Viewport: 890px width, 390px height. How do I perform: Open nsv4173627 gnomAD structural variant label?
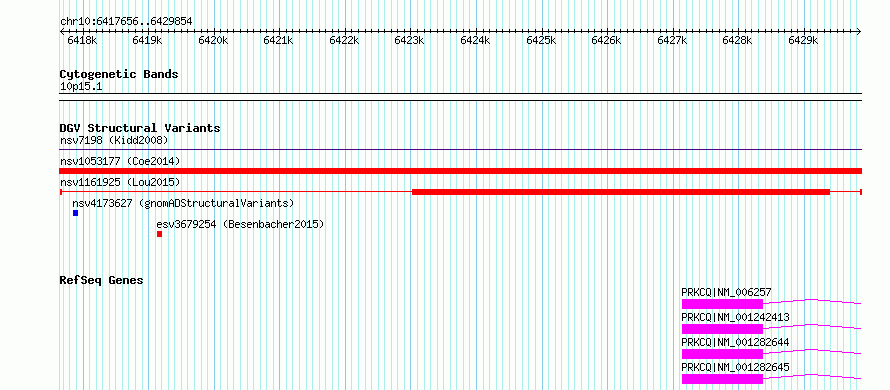coord(183,203)
